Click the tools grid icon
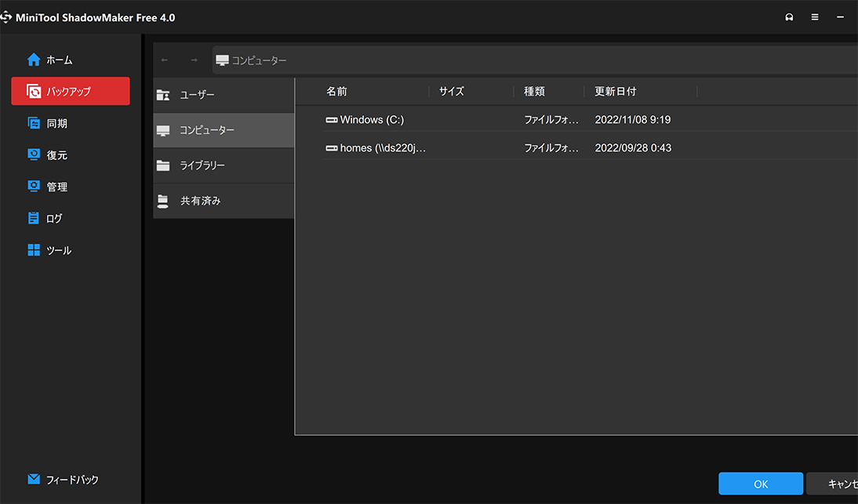This screenshot has height=504, width=858. (34, 250)
